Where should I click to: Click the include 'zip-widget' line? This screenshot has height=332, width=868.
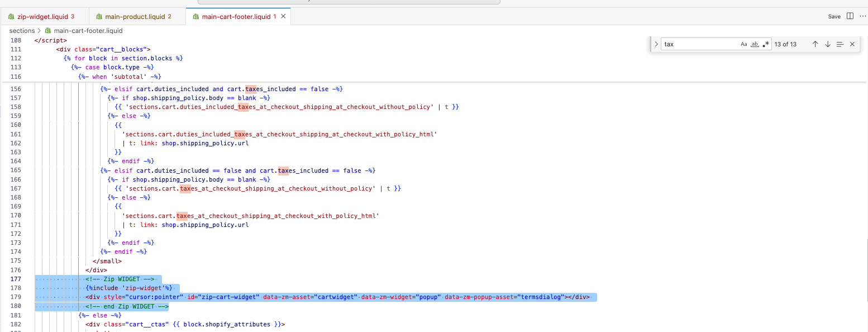point(128,288)
